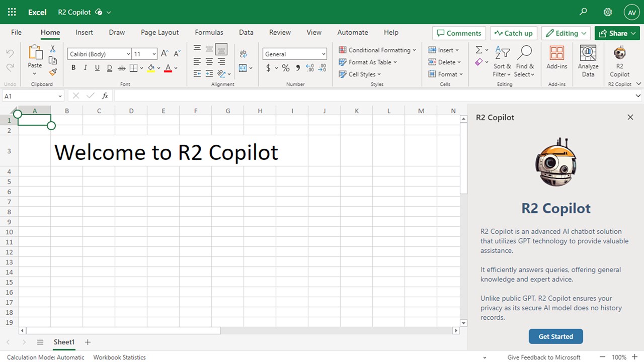This screenshot has width=644, height=362.
Task: Click the AutoSum sigma icon
Action: click(479, 50)
